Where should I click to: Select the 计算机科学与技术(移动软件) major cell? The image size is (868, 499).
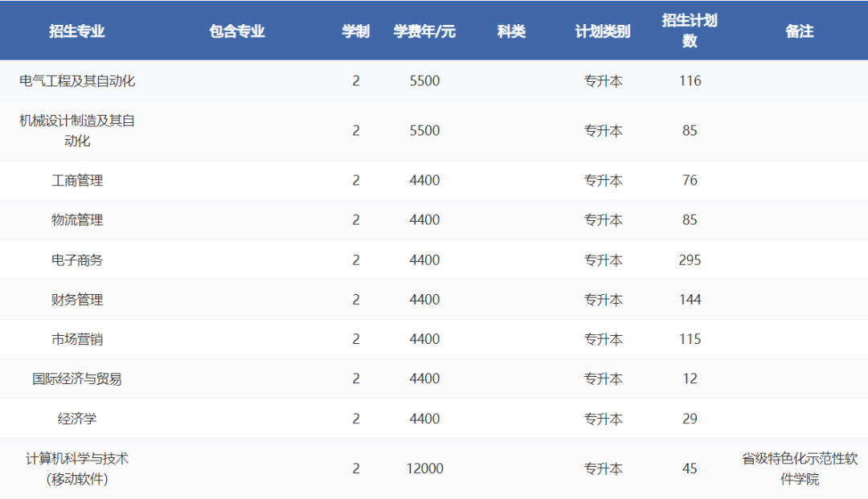(x=77, y=468)
